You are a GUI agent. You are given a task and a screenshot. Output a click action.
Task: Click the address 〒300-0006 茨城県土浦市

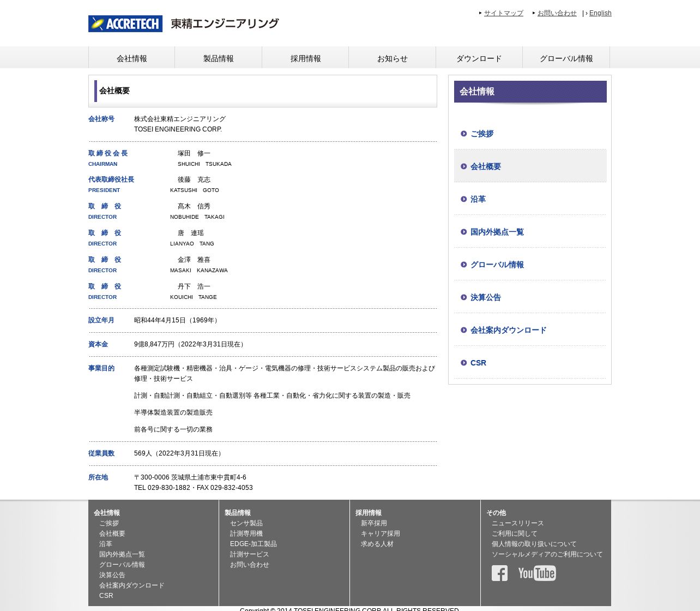(x=190, y=477)
